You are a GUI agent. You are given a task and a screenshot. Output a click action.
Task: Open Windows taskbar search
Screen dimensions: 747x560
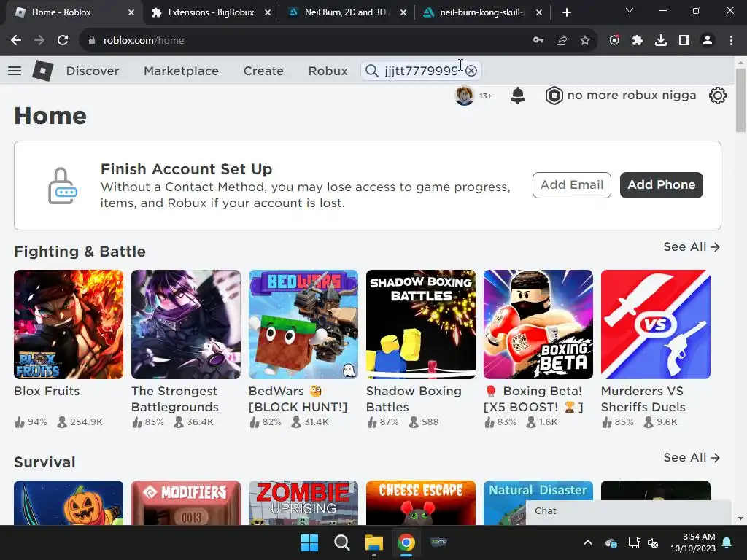[x=341, y=542]
